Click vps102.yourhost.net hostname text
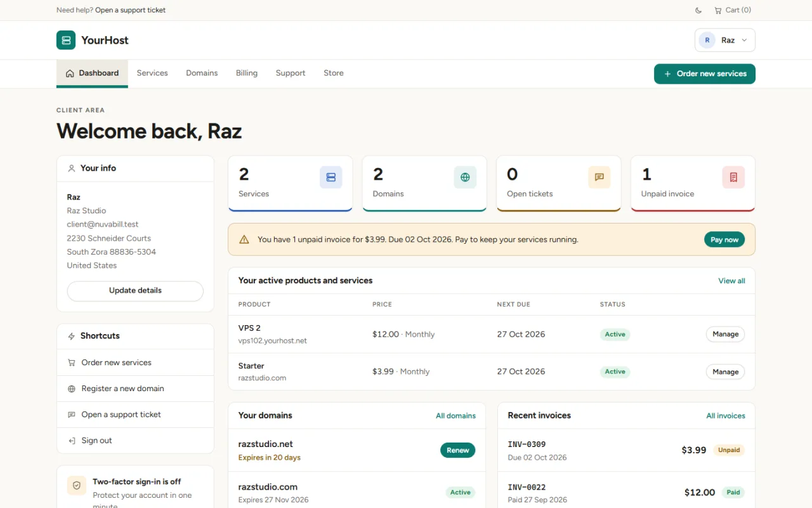Viewport: 812px width, 508px height. point(273,341)
